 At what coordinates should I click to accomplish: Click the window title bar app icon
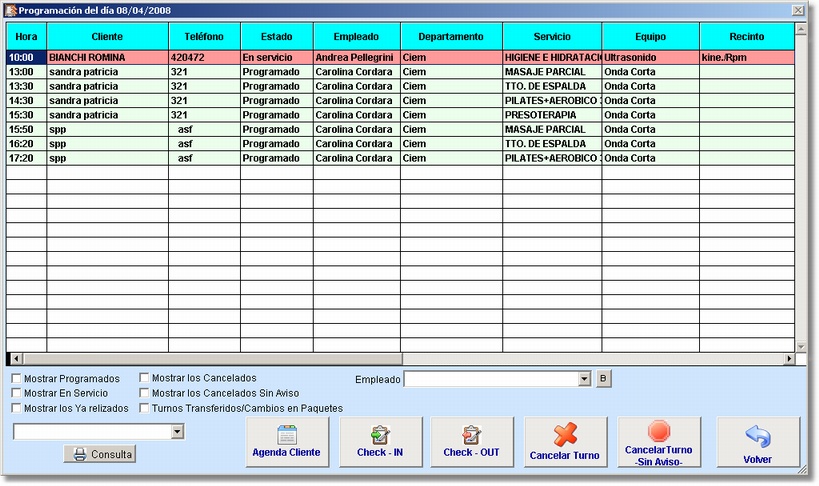[x=11, y=10]
